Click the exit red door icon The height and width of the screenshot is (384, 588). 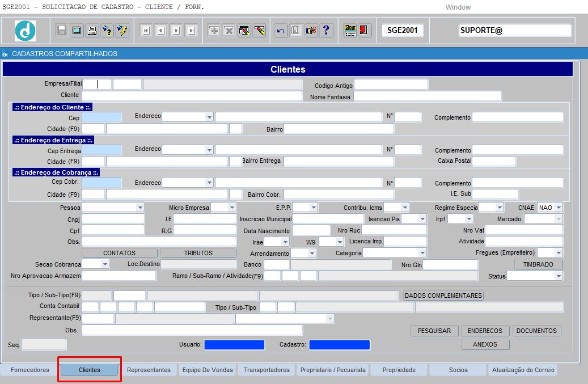tap(364, 31)
